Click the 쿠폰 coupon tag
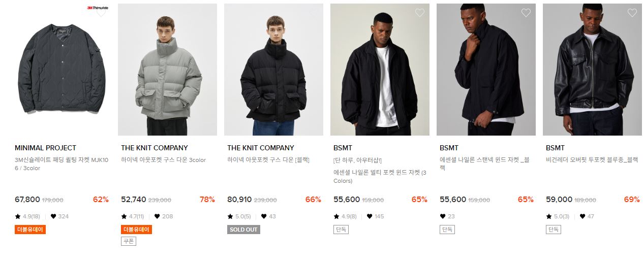The image size is (644, 260). [x=129, y=241]
